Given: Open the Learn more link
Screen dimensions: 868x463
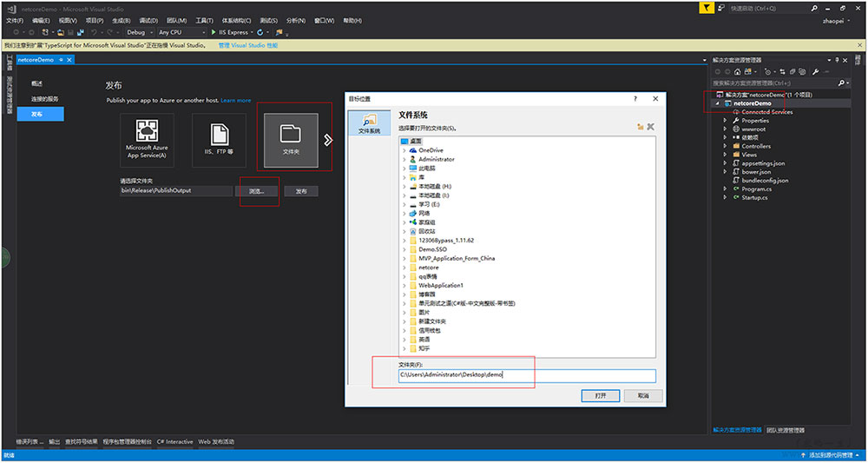Looking at the screenshot, I should (x=236, y=101).
